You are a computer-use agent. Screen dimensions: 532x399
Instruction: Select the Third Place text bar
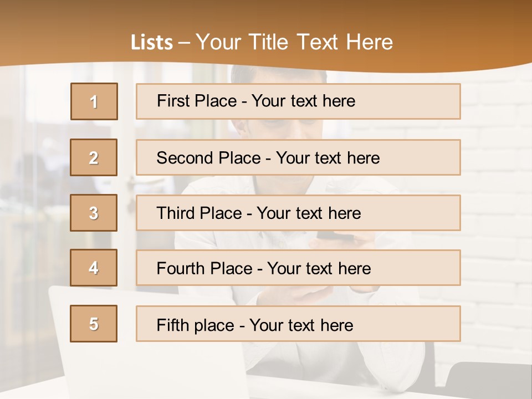(298, 213)
